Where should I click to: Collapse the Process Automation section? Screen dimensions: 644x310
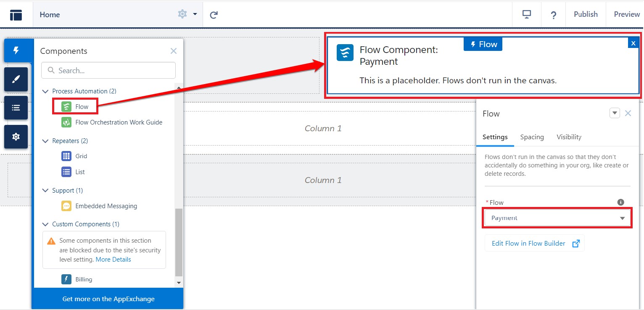(45, 91)
